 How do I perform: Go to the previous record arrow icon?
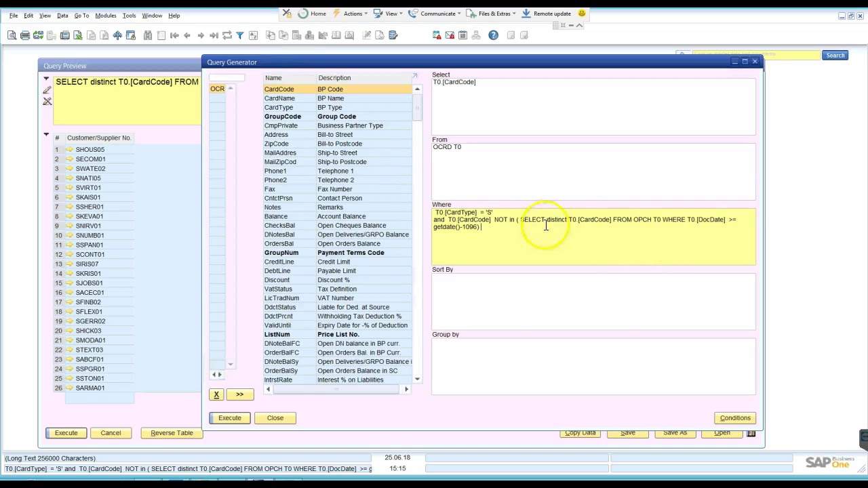tap(187, 35)
